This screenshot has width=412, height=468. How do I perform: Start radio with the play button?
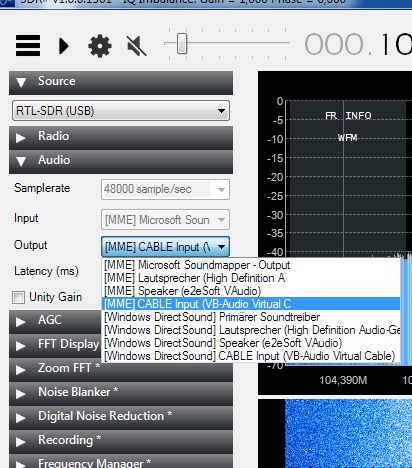click(x=64, y=46)
